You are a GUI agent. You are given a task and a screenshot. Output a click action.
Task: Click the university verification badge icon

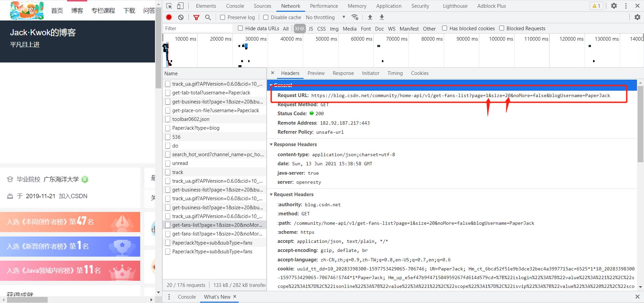[x=85, y=179]
